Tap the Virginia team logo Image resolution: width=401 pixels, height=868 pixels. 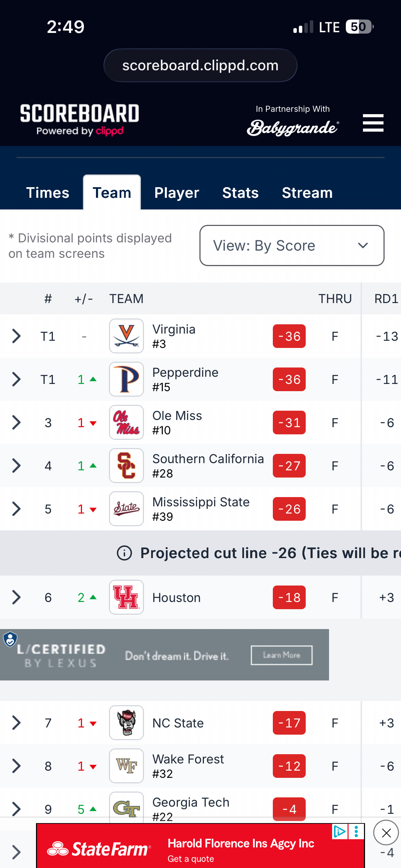[x=126, y=336]
